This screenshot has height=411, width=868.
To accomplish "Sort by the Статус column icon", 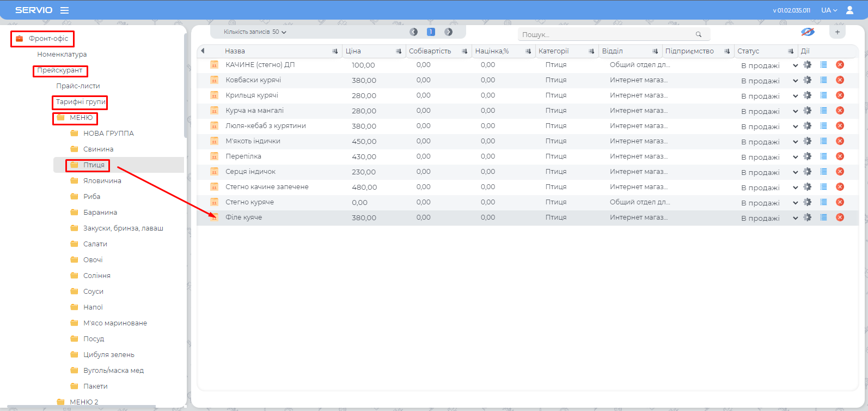I will pyautogui.click(x=790, y=51).
